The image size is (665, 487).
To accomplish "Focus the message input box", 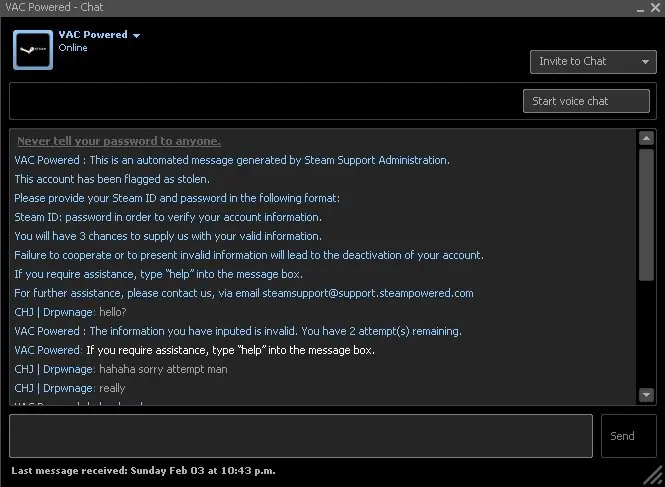I will (301, 436).
